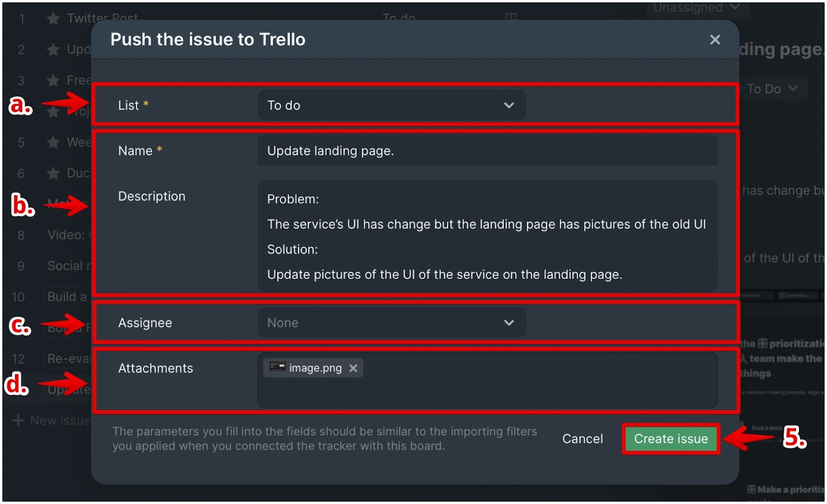
Task: Open the List dropdown showing To do
Action: [392, 105]
